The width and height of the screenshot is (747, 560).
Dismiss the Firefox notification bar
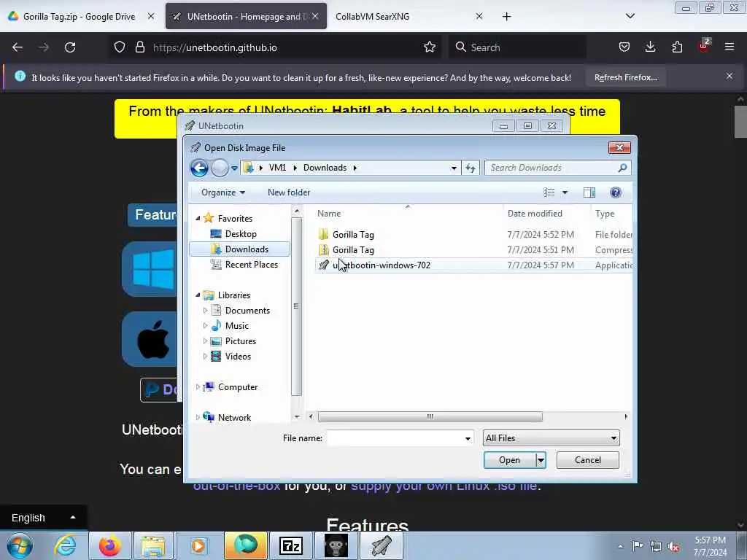729,76
